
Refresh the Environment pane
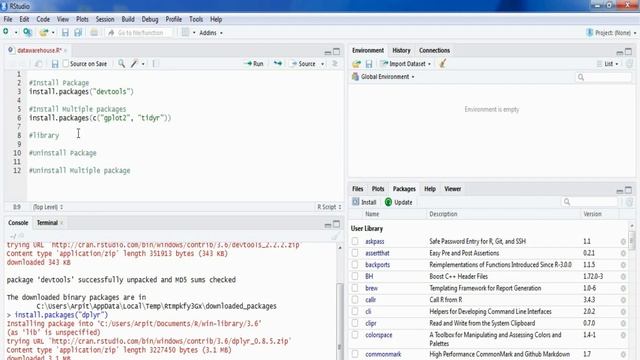coord(629,64)
